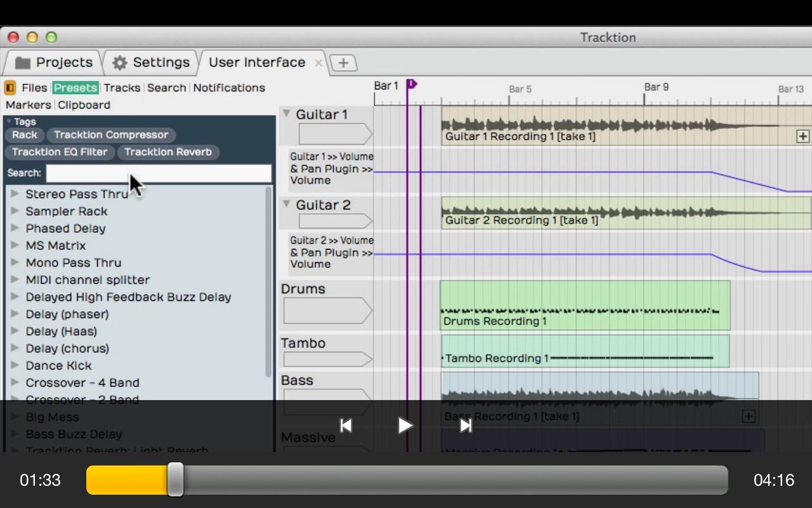Select the Presets browser section

coord(75,88)
